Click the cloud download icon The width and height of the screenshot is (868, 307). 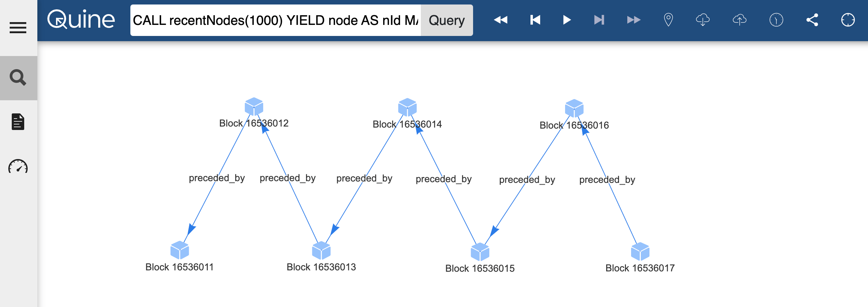tap(703, 20)
